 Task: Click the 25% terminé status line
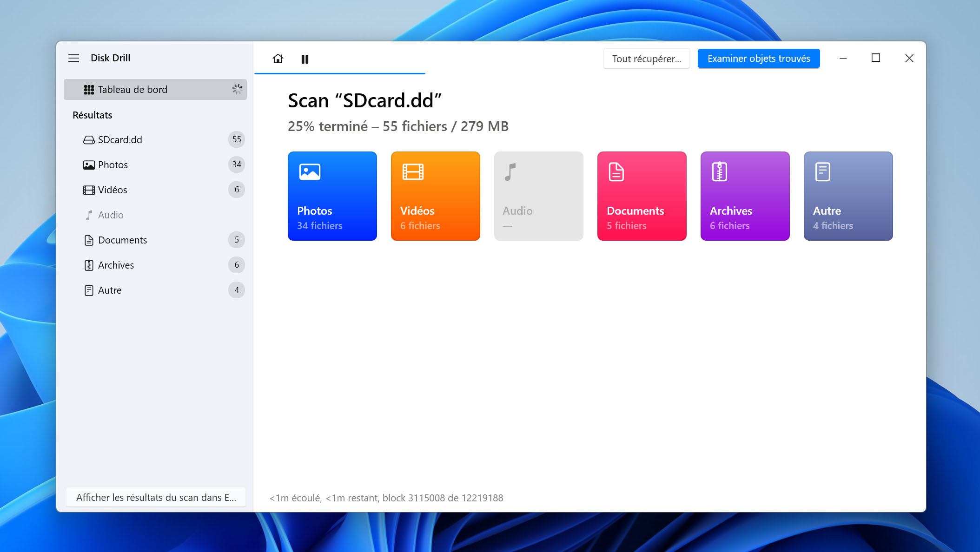pyautogui.click(x=398, y=126)
